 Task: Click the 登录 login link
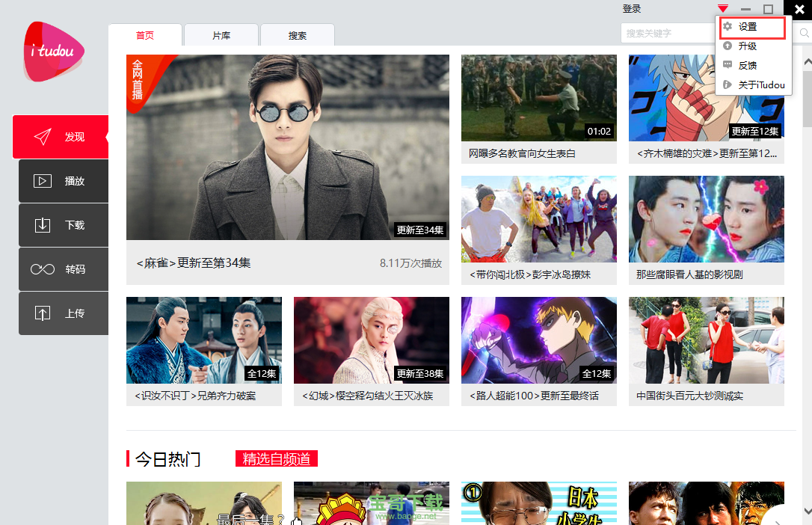[x=632, y=9]
